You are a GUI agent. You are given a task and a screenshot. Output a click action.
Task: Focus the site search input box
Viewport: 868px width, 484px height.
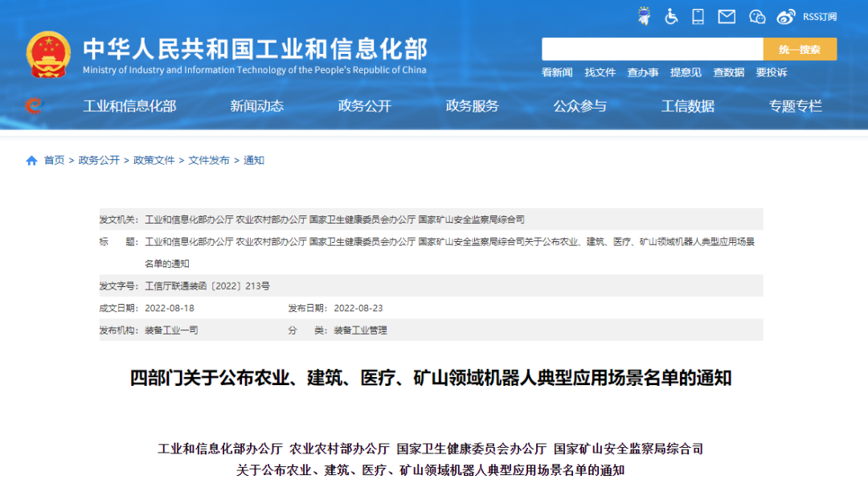[x=652, y=49]
